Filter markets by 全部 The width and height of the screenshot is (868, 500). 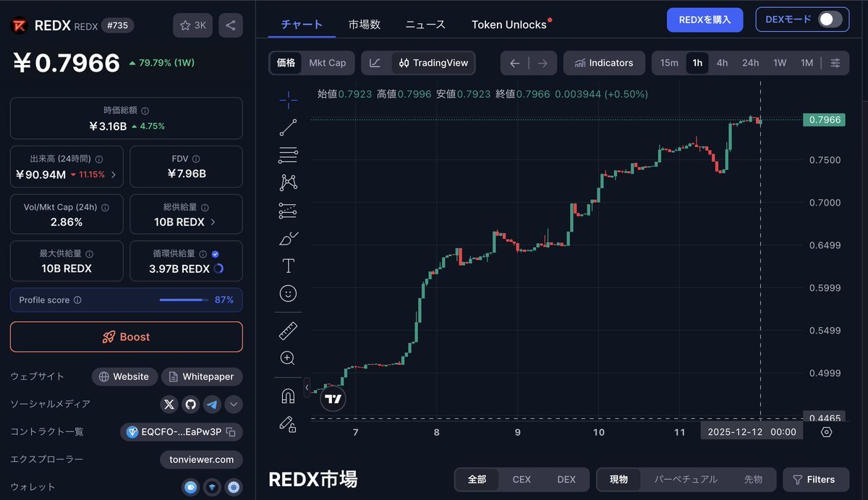(477, 480)
